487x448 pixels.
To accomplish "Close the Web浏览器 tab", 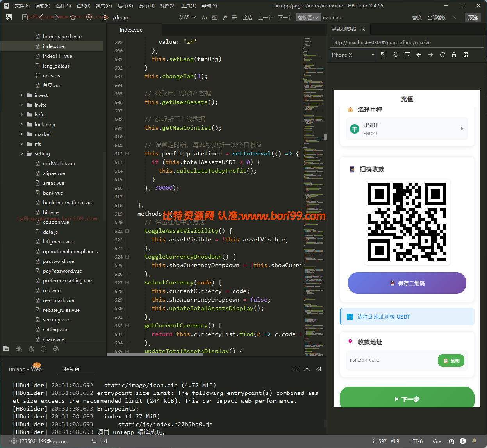I will (363, 29).
